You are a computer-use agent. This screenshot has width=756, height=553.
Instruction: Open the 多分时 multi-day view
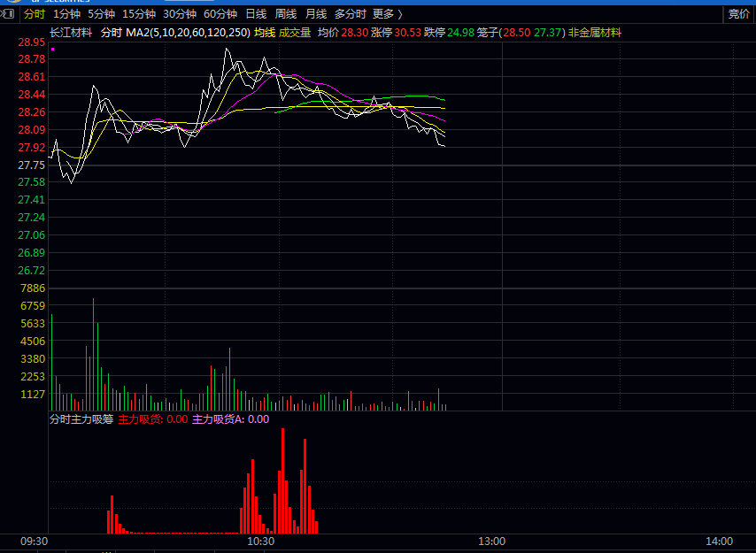351,14
